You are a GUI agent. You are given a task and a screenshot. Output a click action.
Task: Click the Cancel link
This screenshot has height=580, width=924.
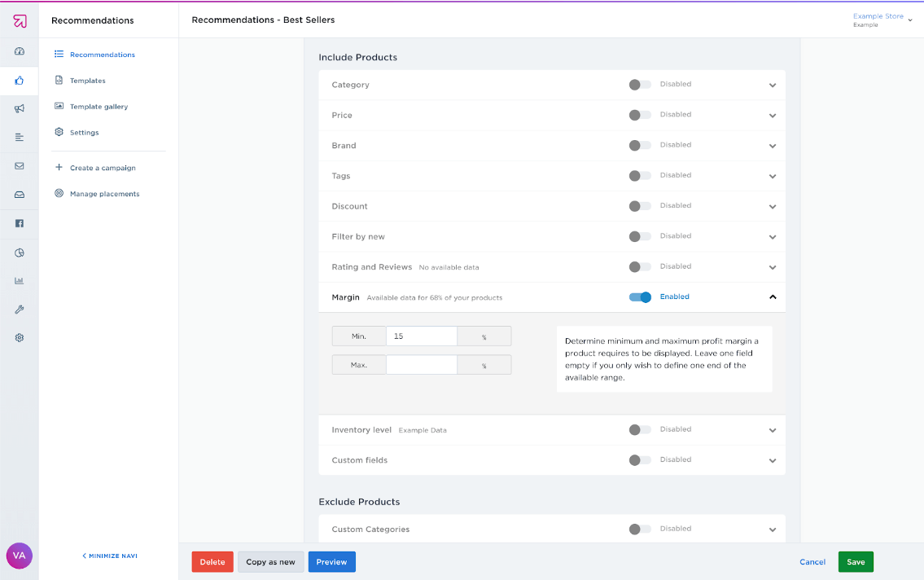point(812,562)
